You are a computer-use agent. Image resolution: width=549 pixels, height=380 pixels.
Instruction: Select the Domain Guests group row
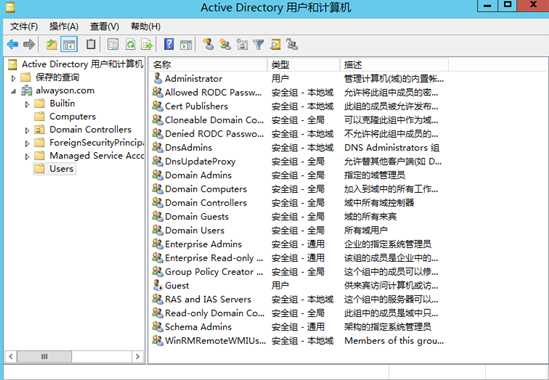point(298,216)
